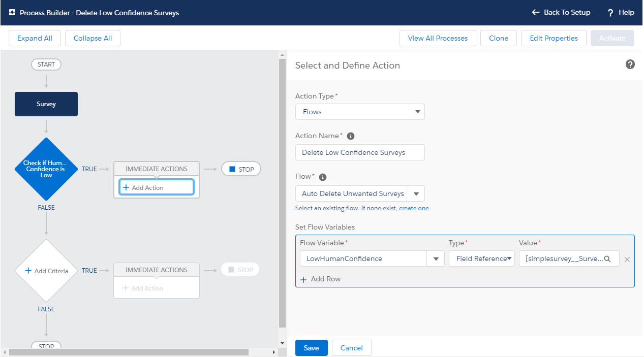Click the Add Criteria diamond

pyautogui.click(x=46, y=271)
